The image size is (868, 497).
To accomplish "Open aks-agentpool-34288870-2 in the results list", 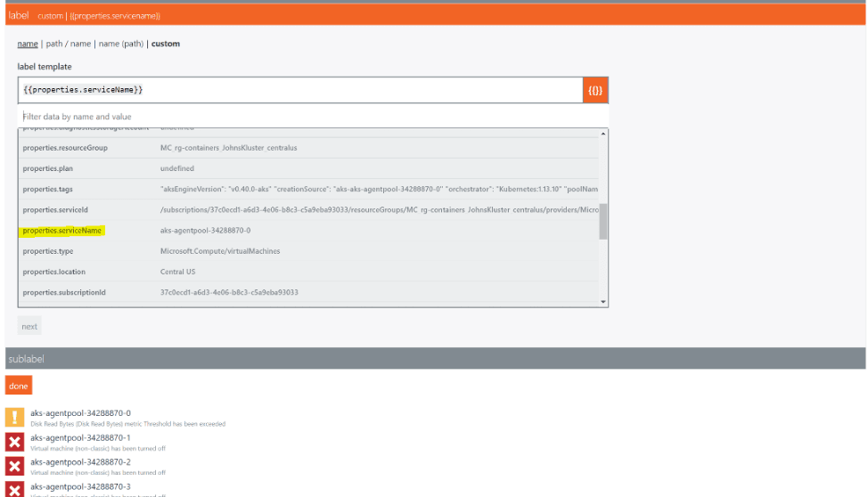I will click(80, 461).
